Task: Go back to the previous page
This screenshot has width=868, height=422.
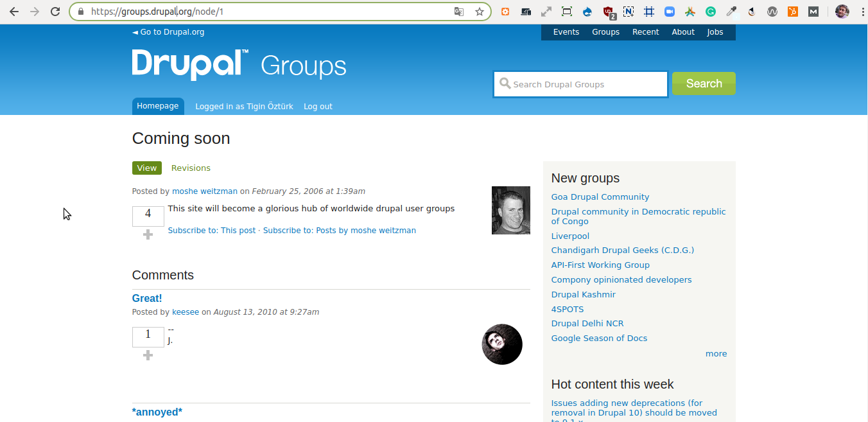Action: tap(14, 12)
